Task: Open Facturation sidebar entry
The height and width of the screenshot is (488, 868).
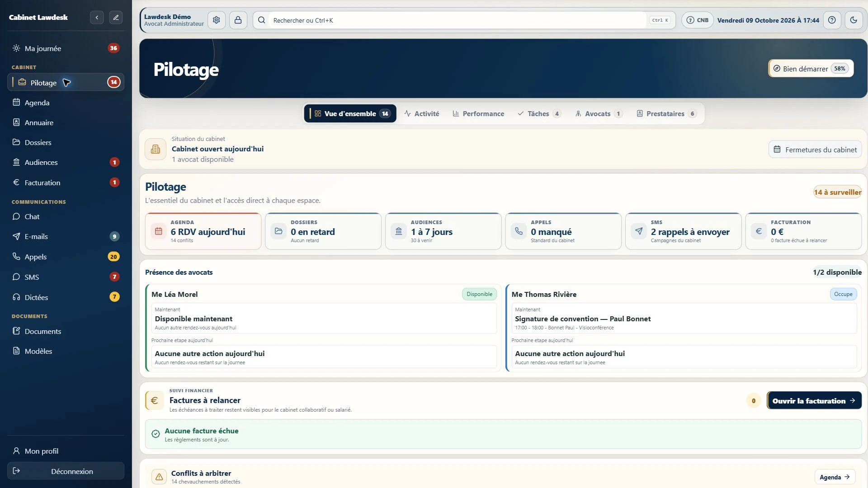Action: [66, 183]
